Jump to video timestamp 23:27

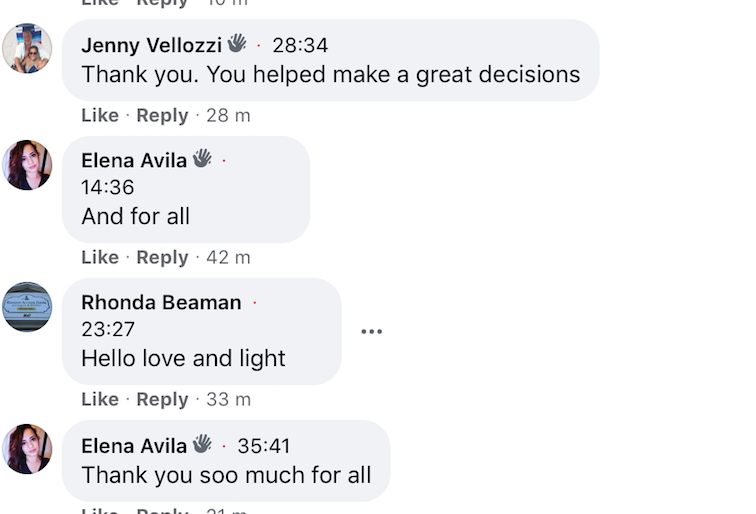tap(108, 329)
